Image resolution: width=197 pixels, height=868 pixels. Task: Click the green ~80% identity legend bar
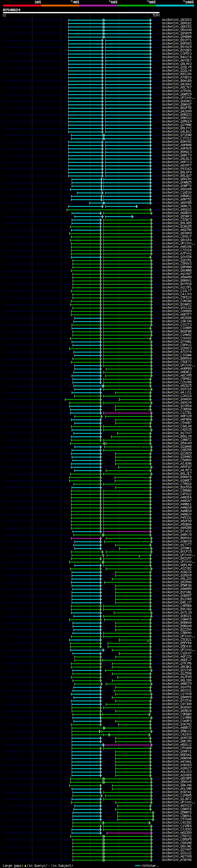[137, 6]
